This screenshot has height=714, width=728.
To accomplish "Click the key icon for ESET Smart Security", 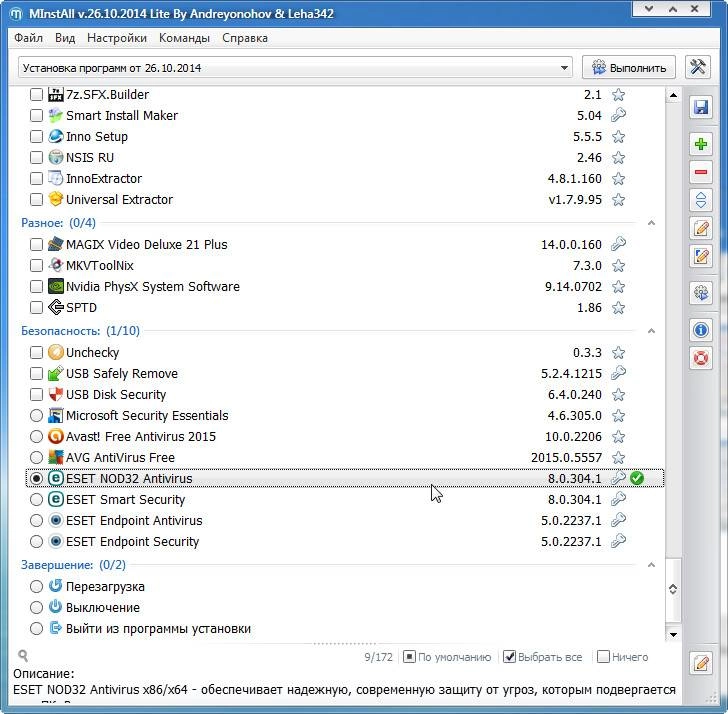I will (x=618, y=499).
